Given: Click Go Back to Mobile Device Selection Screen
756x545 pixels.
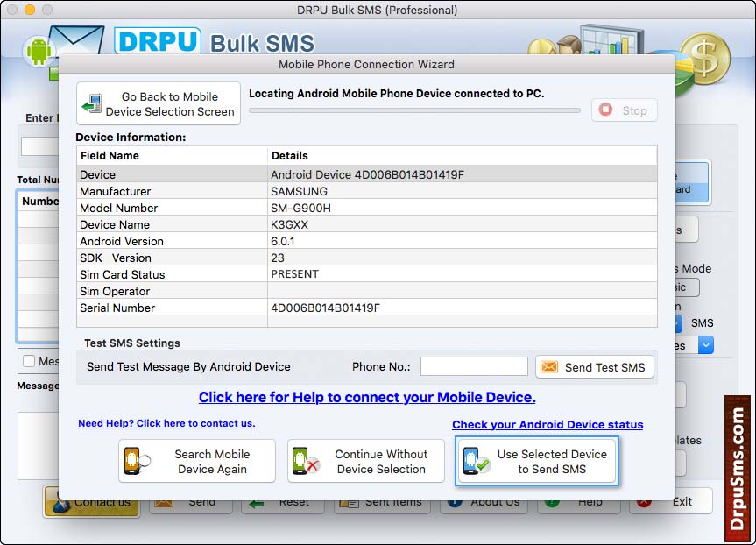Looking at the screenshot, I should point(159,103).
